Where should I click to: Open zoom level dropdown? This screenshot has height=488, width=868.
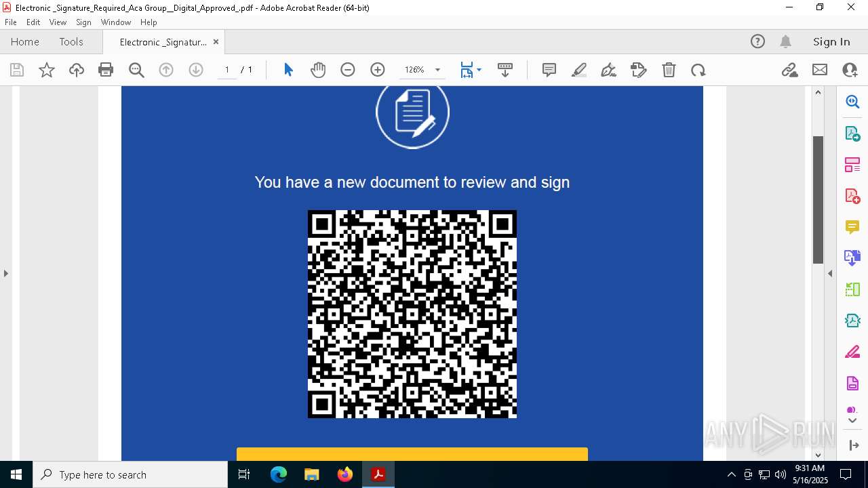pos(437,70)
